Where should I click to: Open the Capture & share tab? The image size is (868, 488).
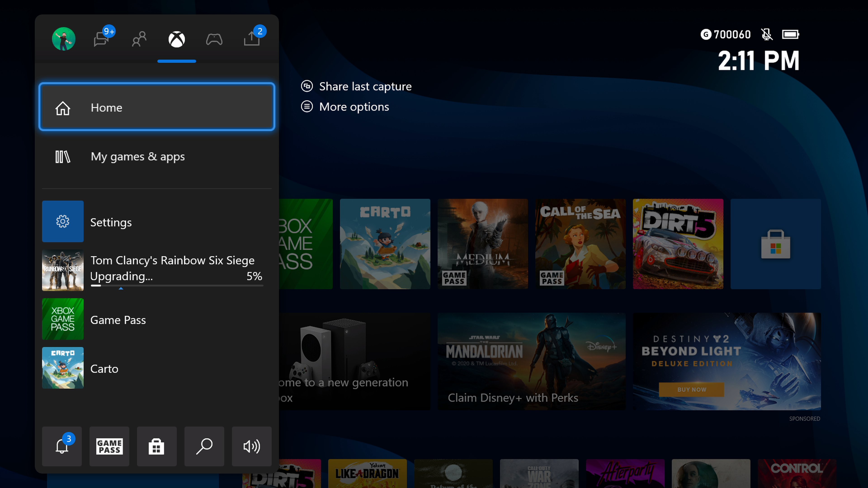[x=252, y=38]
